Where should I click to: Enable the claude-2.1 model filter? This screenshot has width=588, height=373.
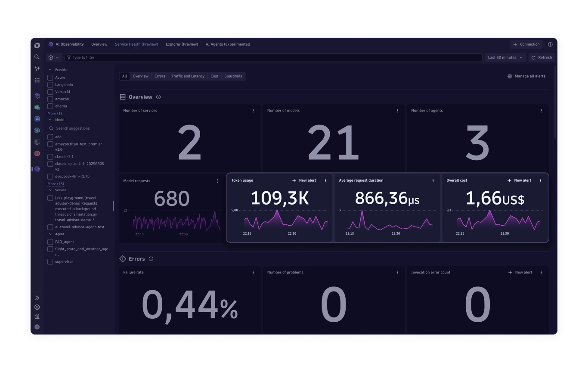[50, 157]
